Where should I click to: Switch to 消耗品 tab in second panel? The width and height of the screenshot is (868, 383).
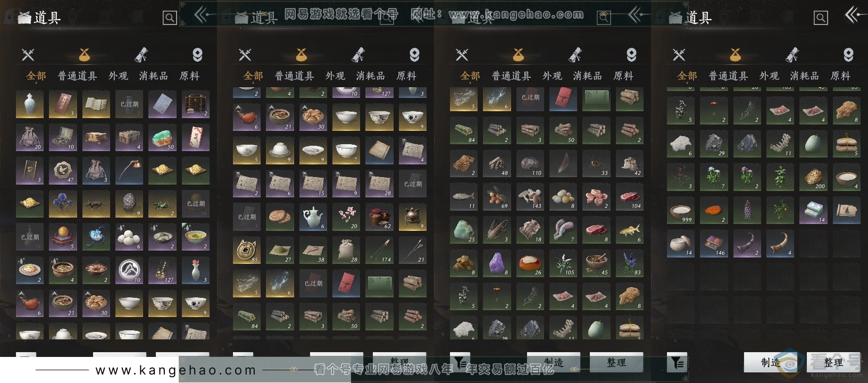click(x=371, y=76)
